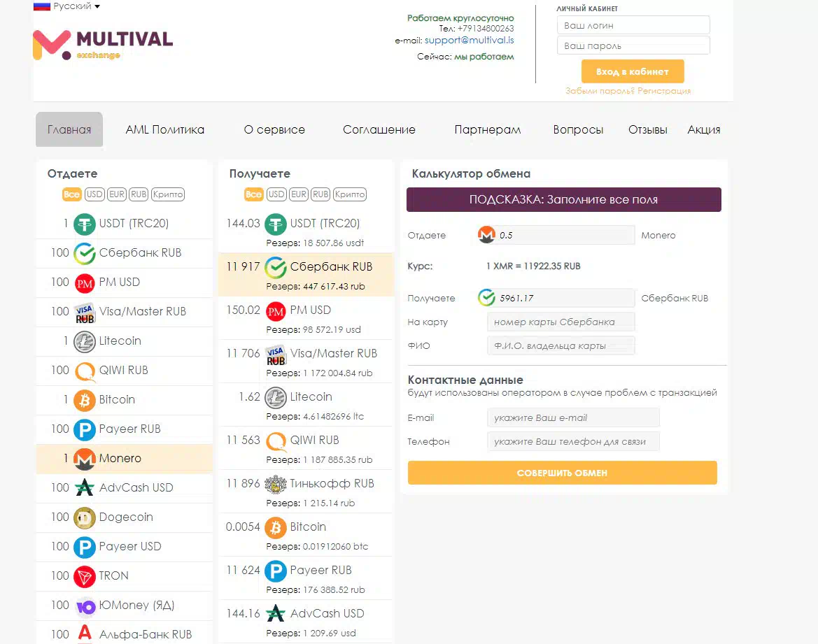Click Совершить обмен button
The width and height of the screenshot is (818, 644).
[563, 473]
